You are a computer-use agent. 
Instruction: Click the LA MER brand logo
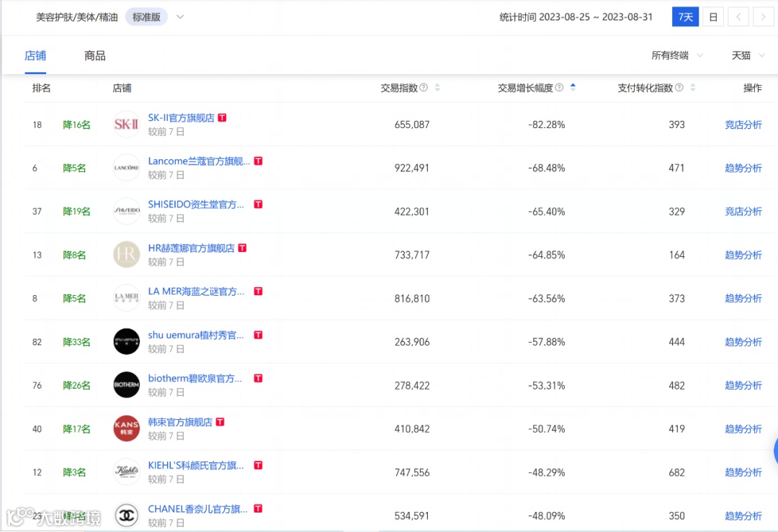127,298
